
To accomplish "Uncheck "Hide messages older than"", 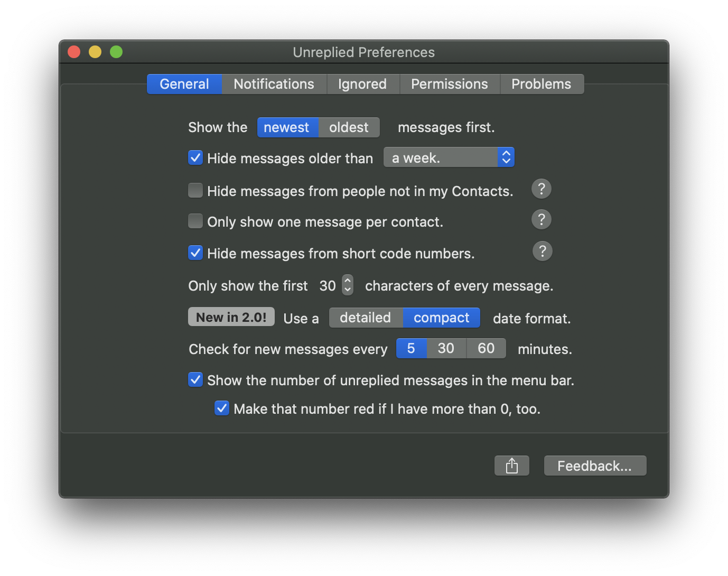I will 195,157.
